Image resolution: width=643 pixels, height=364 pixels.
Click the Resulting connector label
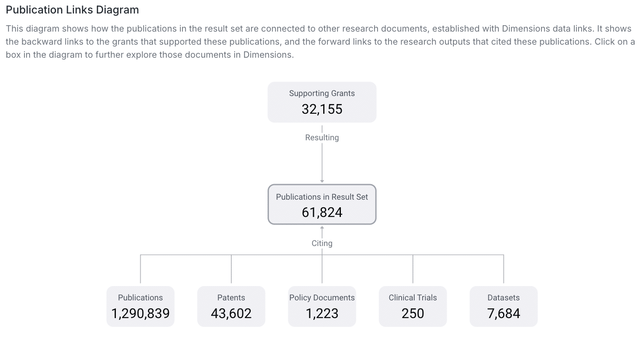pos(322,137)
